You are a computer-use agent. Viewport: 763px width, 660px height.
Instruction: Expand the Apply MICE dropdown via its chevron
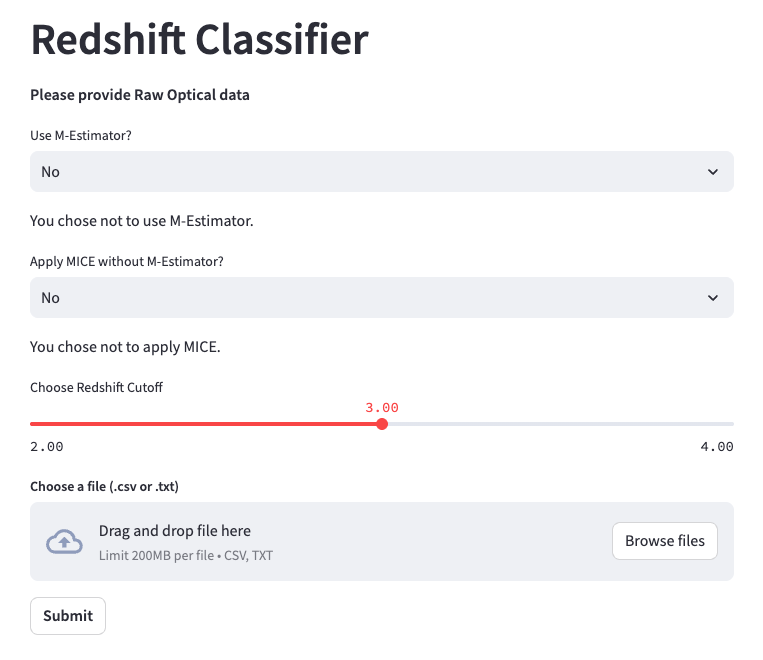pos(712,298)
